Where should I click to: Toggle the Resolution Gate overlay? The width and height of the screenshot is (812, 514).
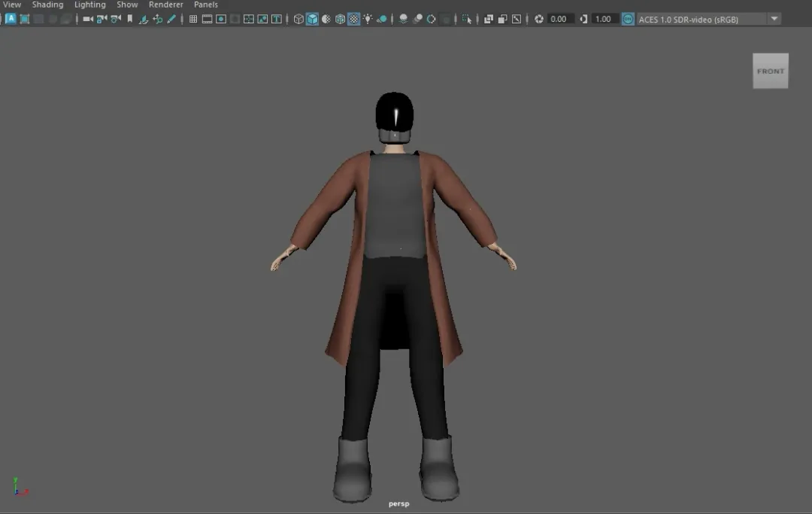221,19
